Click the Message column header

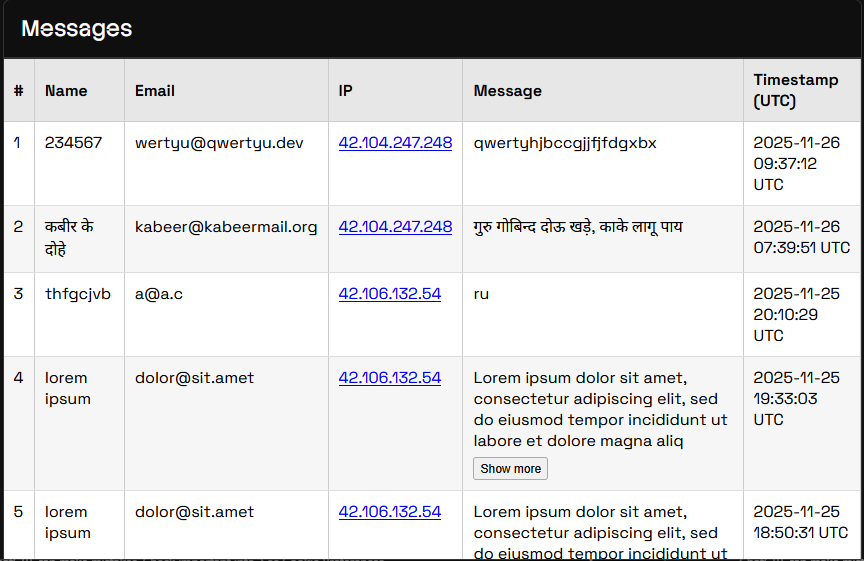tap(507, 91)
